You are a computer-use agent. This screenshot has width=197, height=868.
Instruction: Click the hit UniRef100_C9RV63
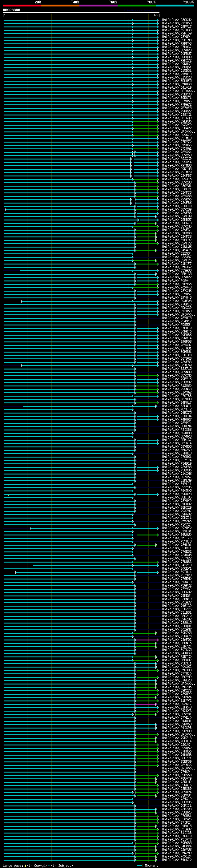click(176, 724)
